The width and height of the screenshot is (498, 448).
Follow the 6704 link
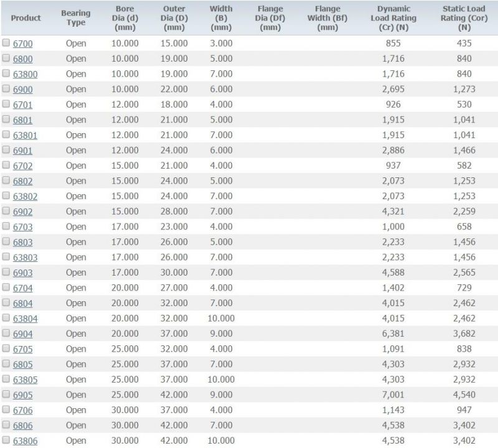point(23,288)
